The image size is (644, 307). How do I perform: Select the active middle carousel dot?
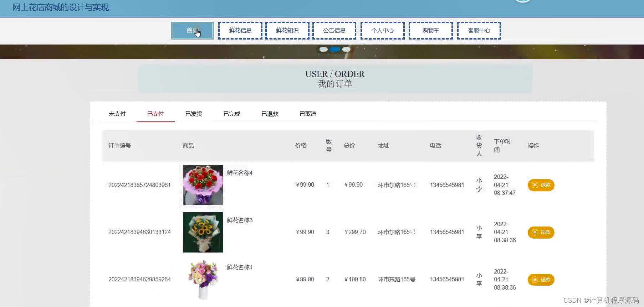click(335, 50)
